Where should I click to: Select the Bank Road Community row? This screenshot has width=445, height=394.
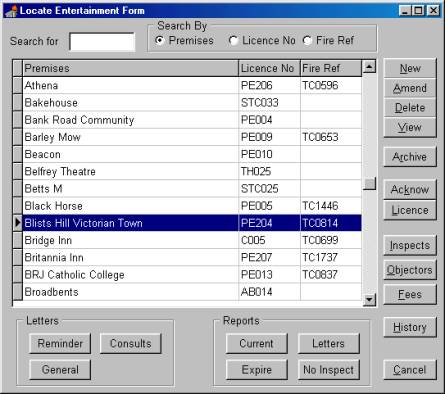[x=192, y=120]
